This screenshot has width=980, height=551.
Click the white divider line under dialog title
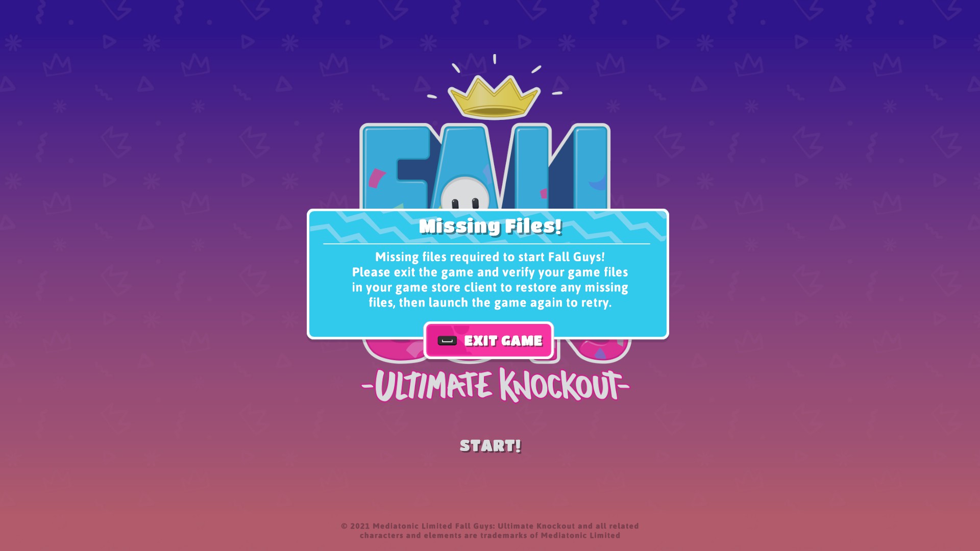[x=486, y=244]
